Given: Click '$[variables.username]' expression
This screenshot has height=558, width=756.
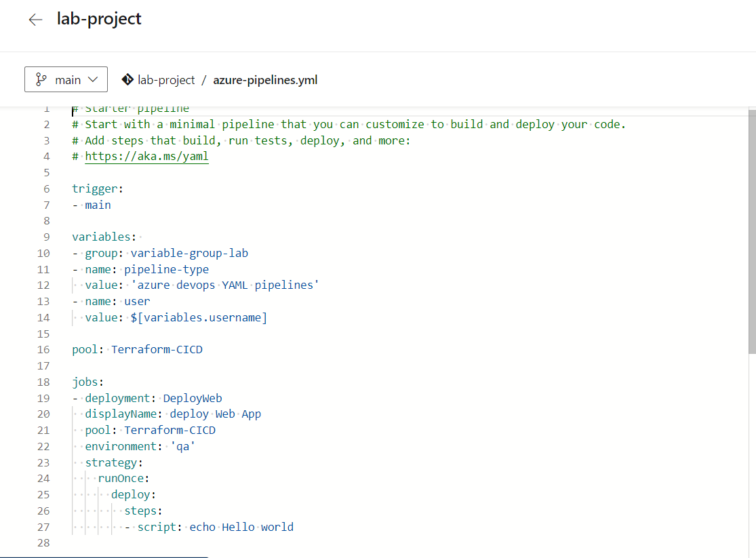Looking at the screenshot, I should click(x=199, y=317).
